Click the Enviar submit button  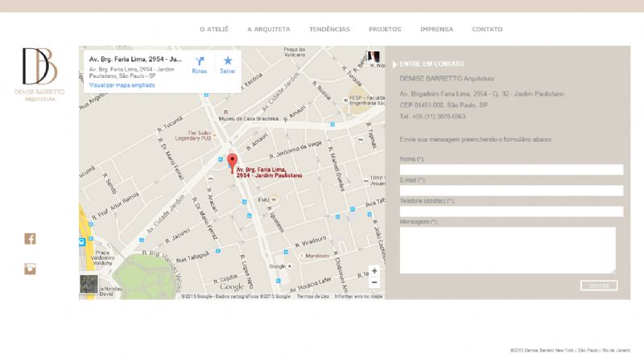599,286
